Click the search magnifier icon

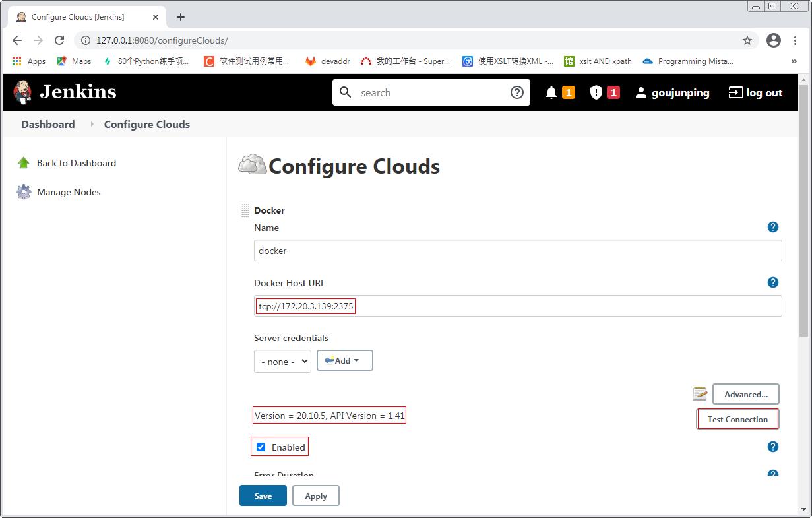tap(346, 92)
